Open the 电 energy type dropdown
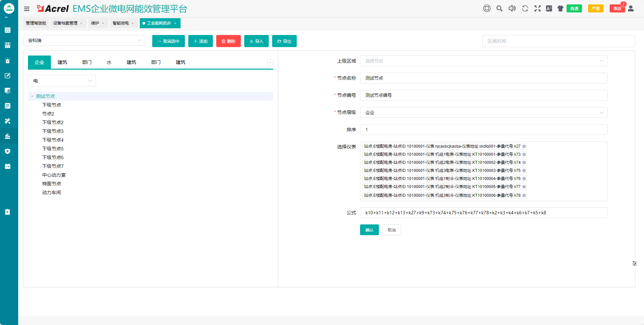Screen dimensions: 644x325 pyautogui.click(x=62, y=81)
